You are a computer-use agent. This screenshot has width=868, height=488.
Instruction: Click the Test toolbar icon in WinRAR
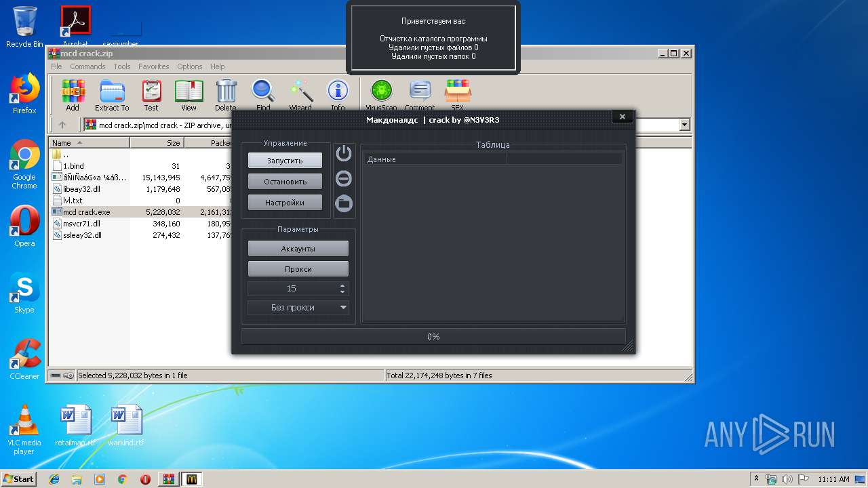coord(151,96)
